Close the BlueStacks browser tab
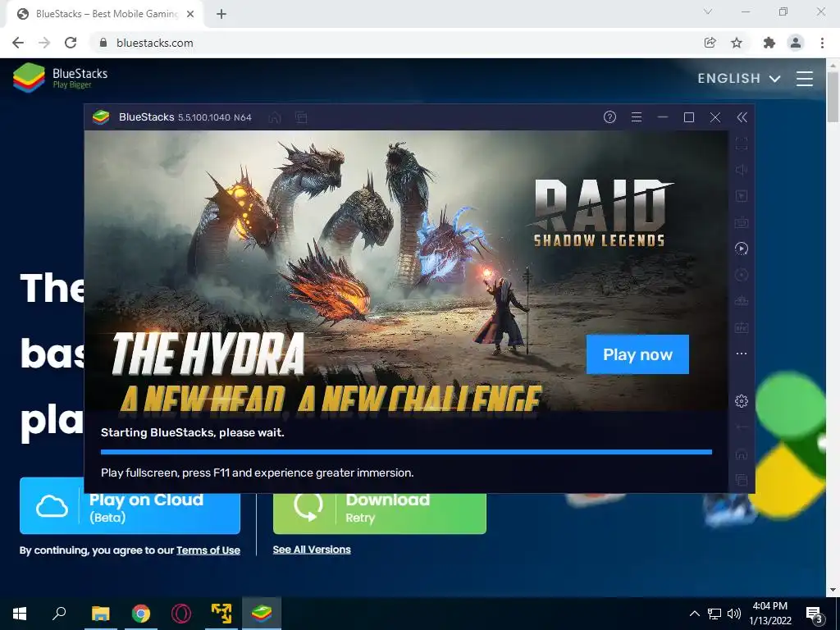Viewport: 840px width, 630px height. 190,15
